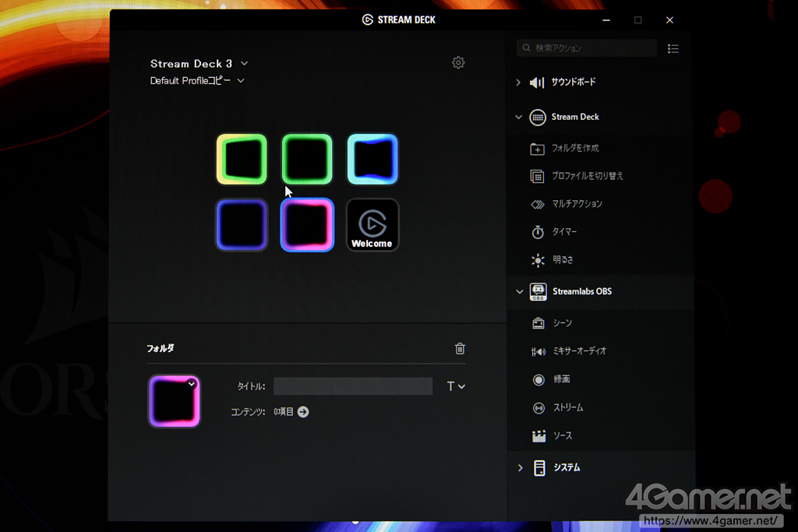Select the Welcome key
Image resolution: width=798 pixels, height=532 pixels.
(x=373, y=225)
